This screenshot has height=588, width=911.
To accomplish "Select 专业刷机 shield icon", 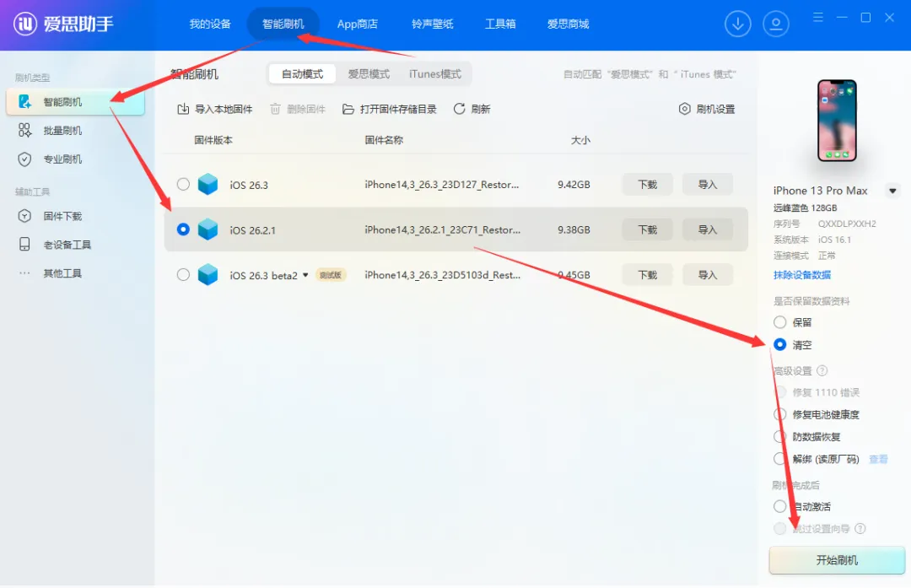I will click(x=24, y=159).
